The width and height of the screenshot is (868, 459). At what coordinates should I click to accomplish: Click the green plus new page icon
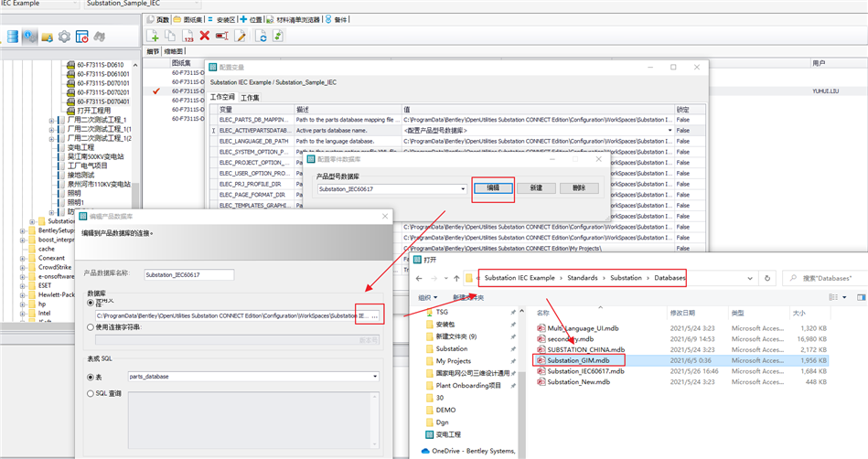[154, 36]
